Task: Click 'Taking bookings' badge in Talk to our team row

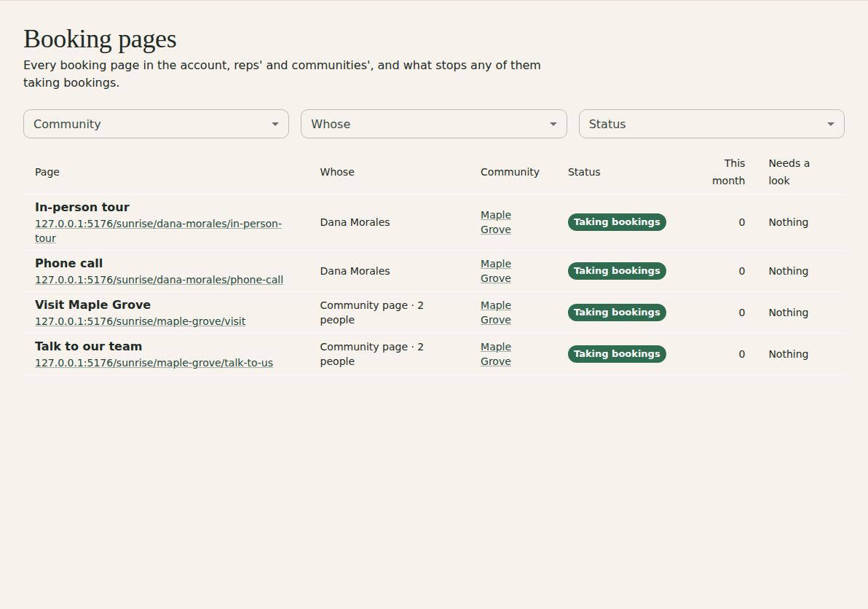Action: [617, 354]
